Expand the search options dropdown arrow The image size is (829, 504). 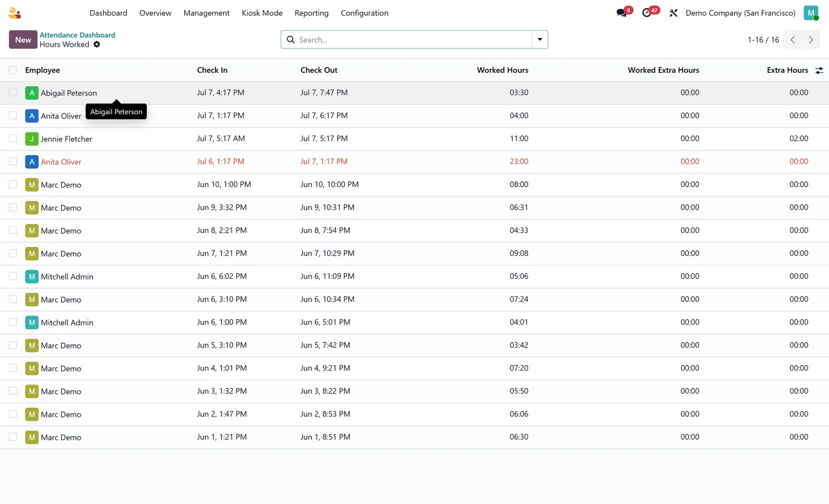coord(539,40)
